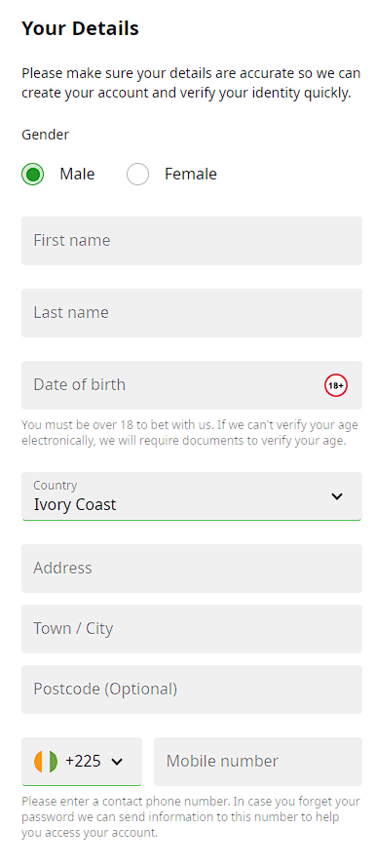Image resolution: width=376 pixels, height=868 pixels.
Task: Click the Your Details heading
Action: click(80, 28)
